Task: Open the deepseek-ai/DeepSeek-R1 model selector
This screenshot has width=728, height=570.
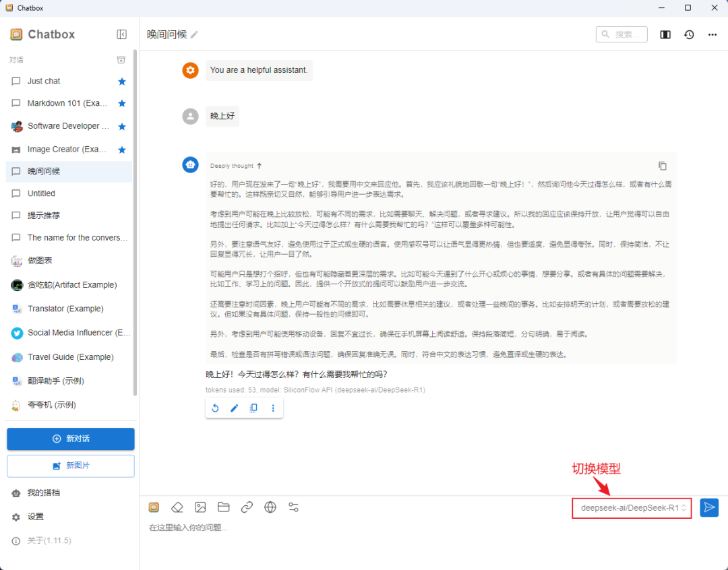Action: tap(632, 508)
